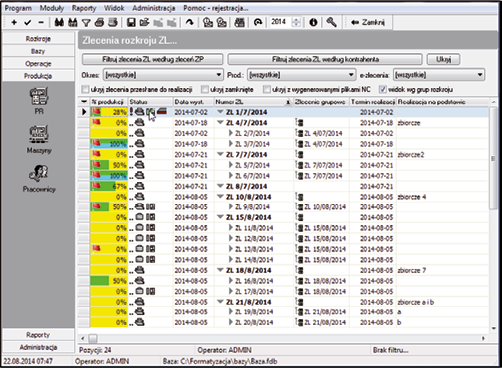502x370 pixels.
Task: Click the green status icon in ZL 1/7/2014 row
Action: [151, 112]
